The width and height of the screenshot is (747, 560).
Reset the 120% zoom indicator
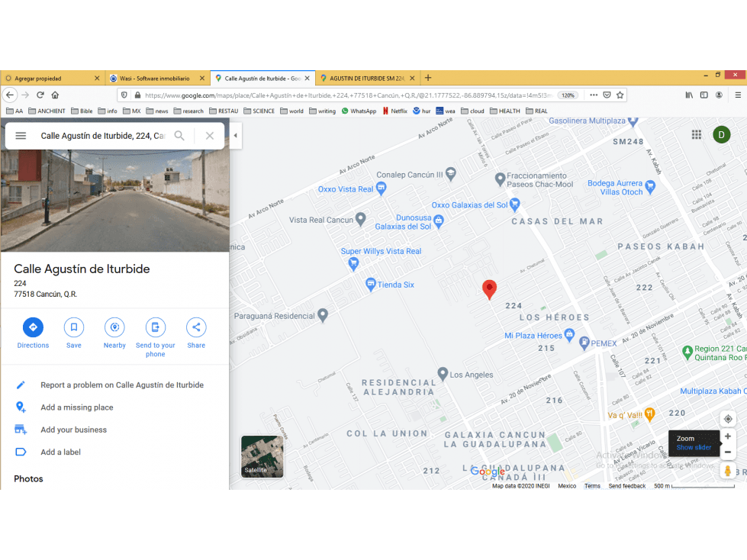point(568,95)
